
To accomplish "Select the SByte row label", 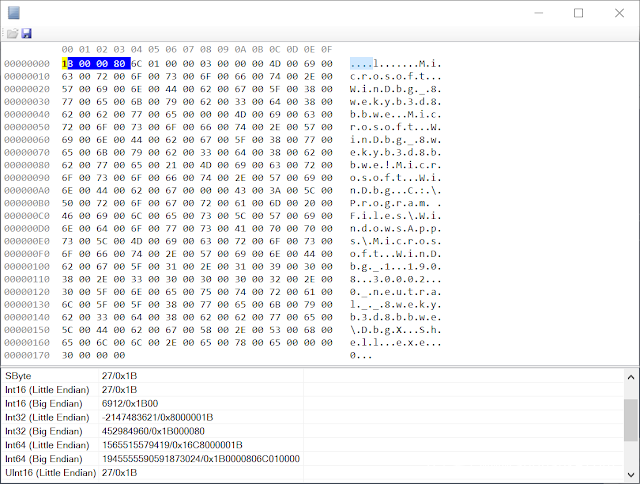I will (18, 376).
